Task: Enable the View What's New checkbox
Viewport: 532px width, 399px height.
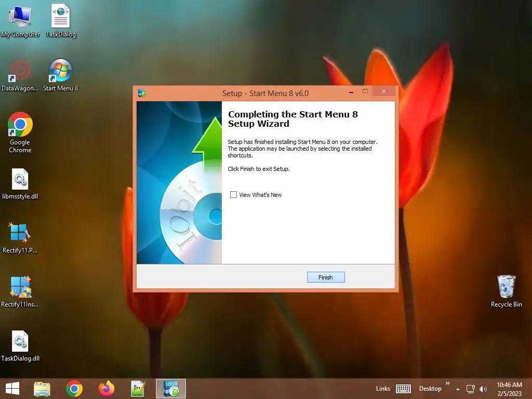Action: pyautogui.click(x=233, y=194)
